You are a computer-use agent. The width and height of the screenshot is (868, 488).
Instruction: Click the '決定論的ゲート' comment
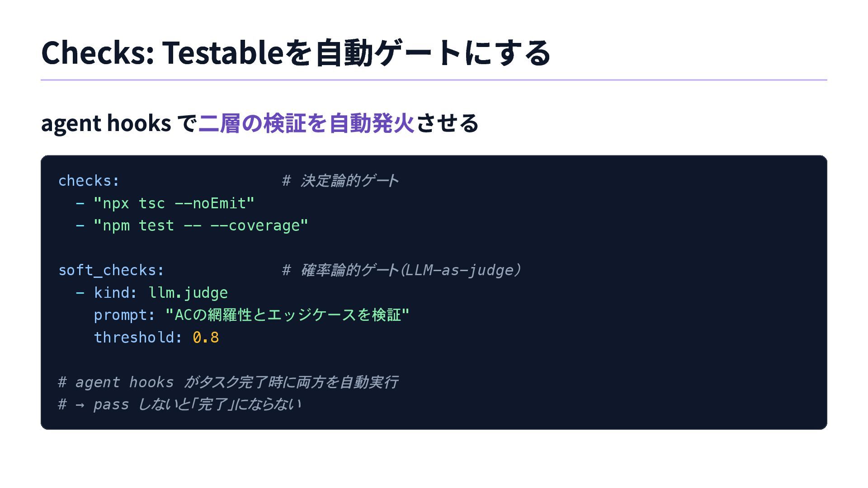(349, 181)
